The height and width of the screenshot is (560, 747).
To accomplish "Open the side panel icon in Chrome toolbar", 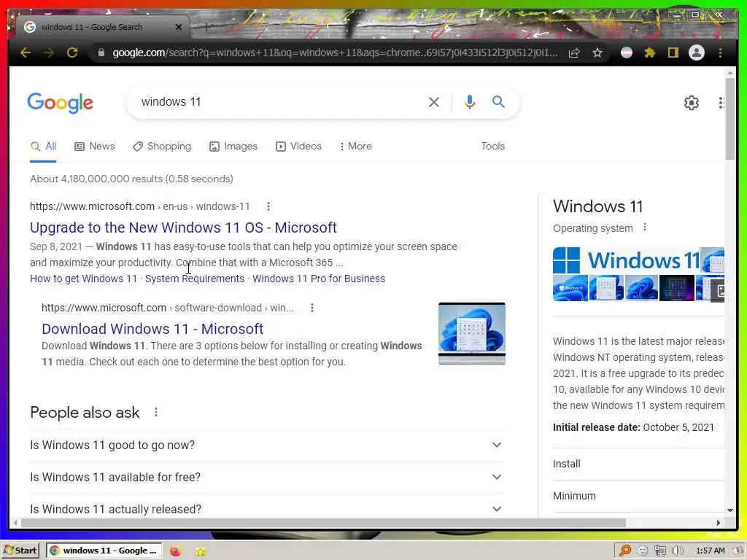I will (x=673, y=52).
